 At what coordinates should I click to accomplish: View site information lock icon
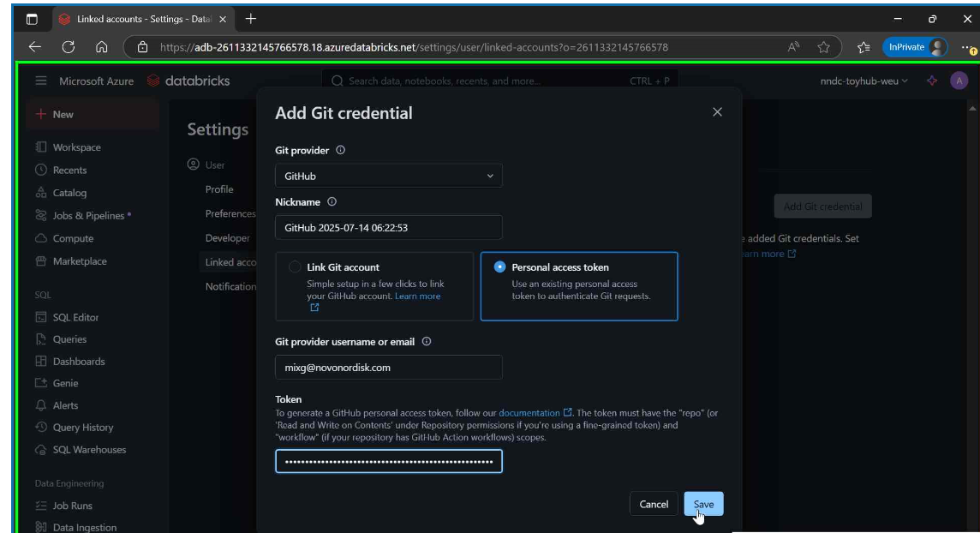click(142, 47)
